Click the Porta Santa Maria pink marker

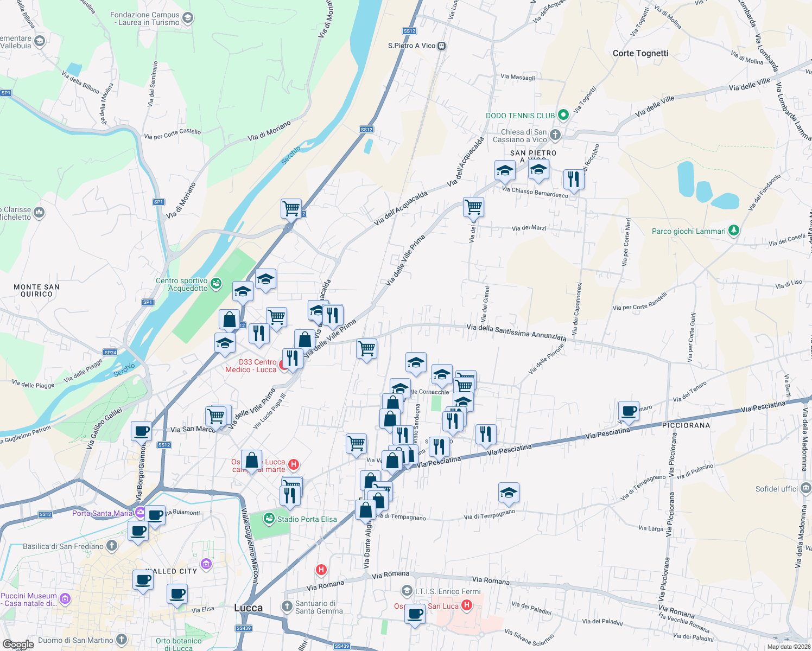[x=139, y=512]
